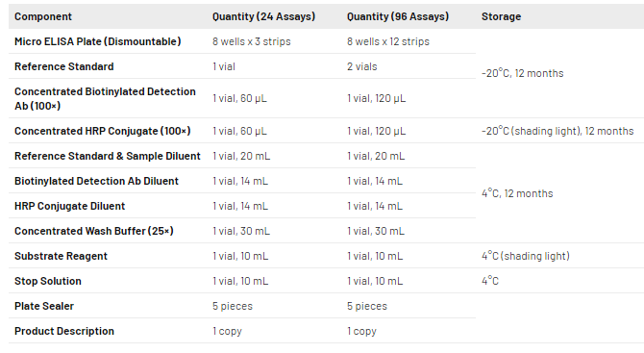The image size is (644, 353).
Task: Click the '-20°C, 12 months' storage cell
Action: click(x=523, y=73)
